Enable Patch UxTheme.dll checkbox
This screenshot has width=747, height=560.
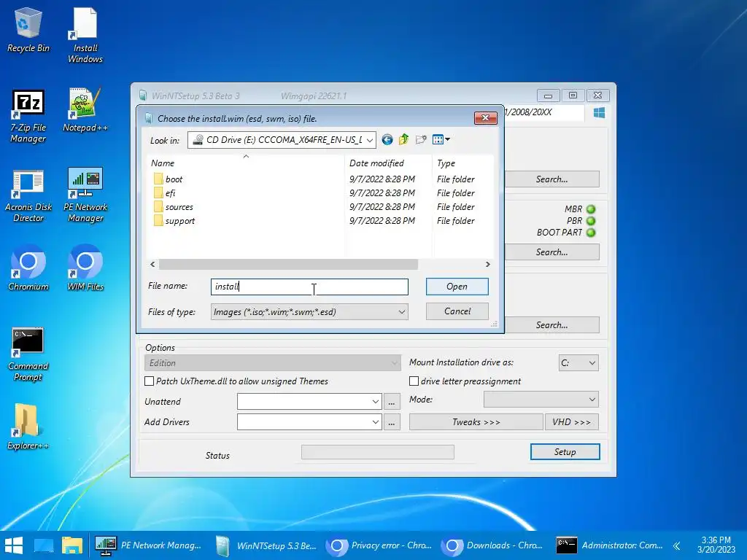pyautogui.click(x=149, y=381)
